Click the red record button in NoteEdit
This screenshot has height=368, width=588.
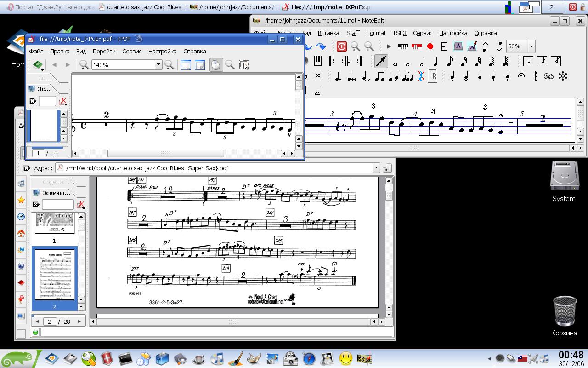pos(430,46)
